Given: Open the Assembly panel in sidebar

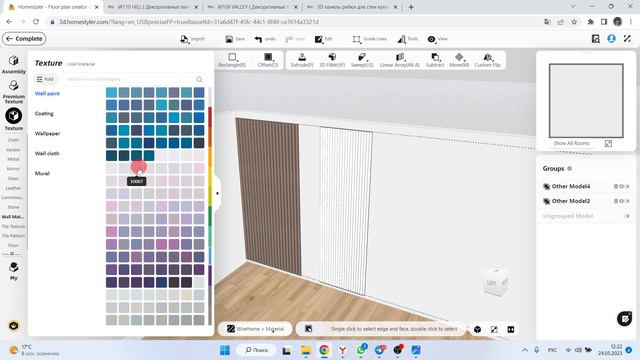Looking at the screenshot, I should [13, 64].
